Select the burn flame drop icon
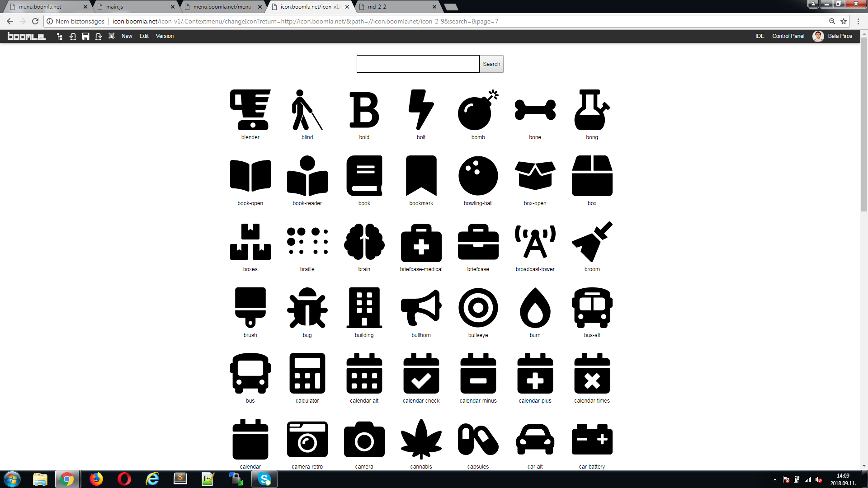The image size is (868, 488). [x=535, y=308]
